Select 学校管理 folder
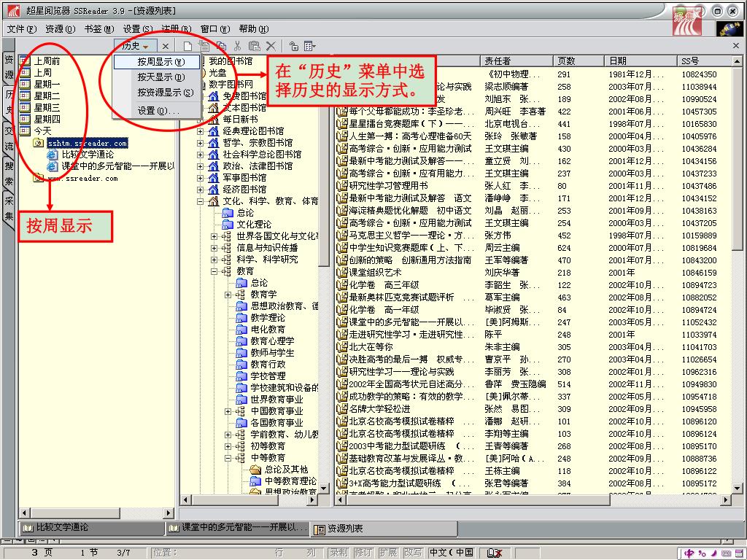 click(x=268, y=376)
